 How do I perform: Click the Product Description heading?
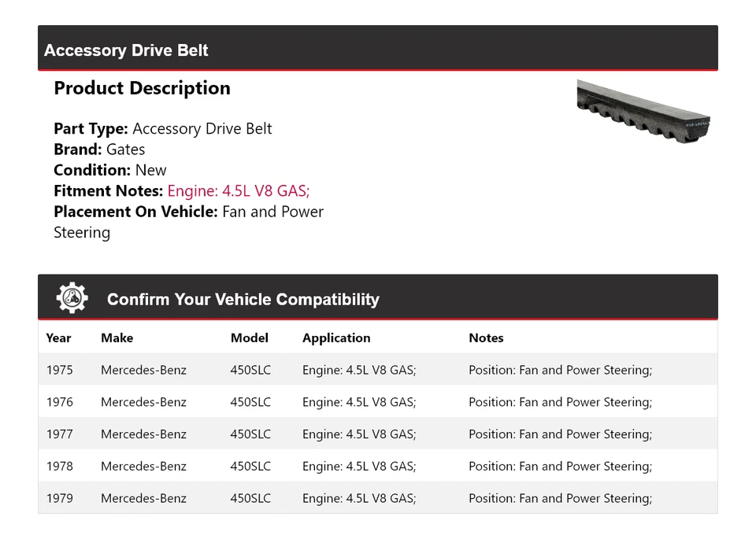(142, 88)
